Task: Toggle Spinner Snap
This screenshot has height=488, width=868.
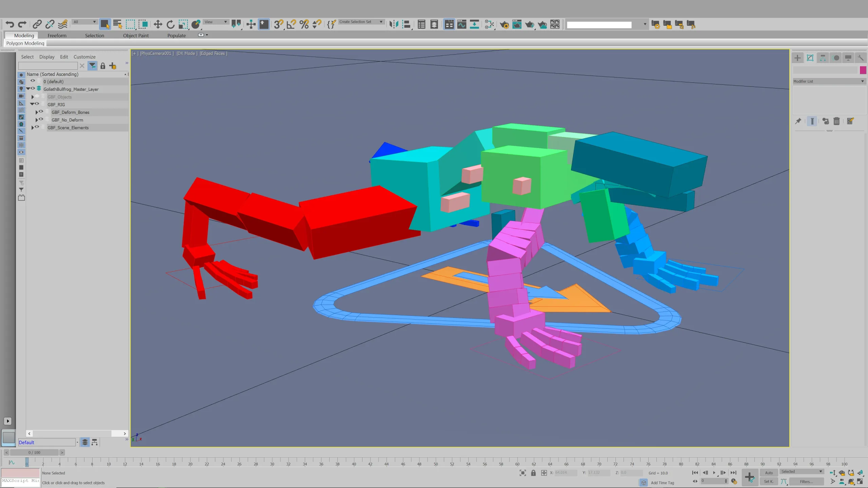Action: [x=317, y=24]
